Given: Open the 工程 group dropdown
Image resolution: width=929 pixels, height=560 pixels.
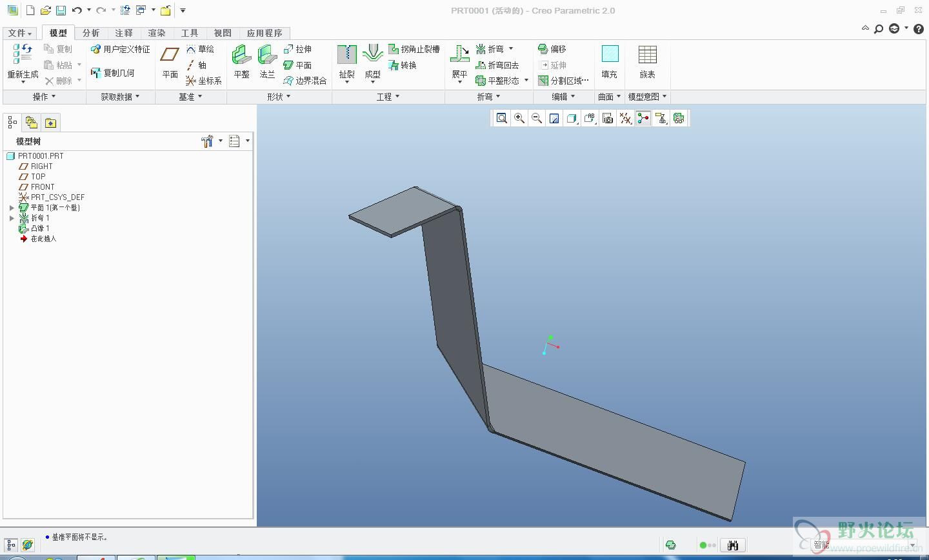Looking at the screenshot, I should click(388, 97).
